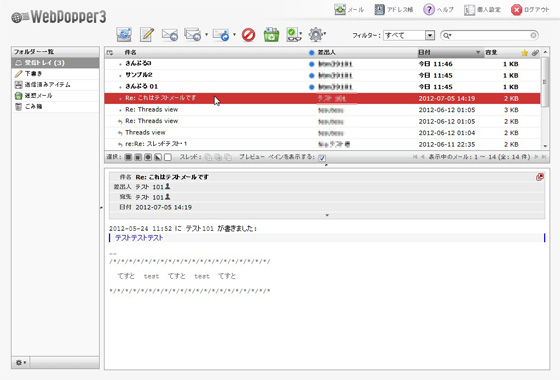Viewport: 560px width, 380px height.
Task: Click the WebPopper3 logo
Action: pyautogui.click(x=59, y=16)
